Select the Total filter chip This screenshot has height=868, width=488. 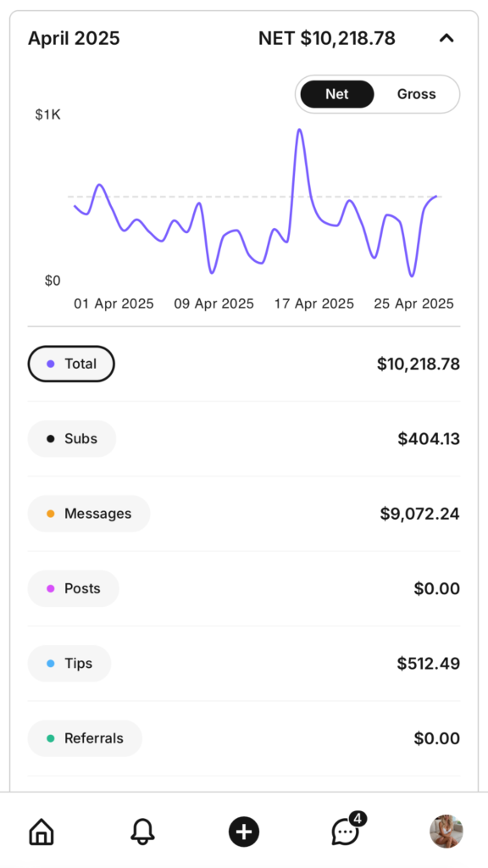click(71, 364)
